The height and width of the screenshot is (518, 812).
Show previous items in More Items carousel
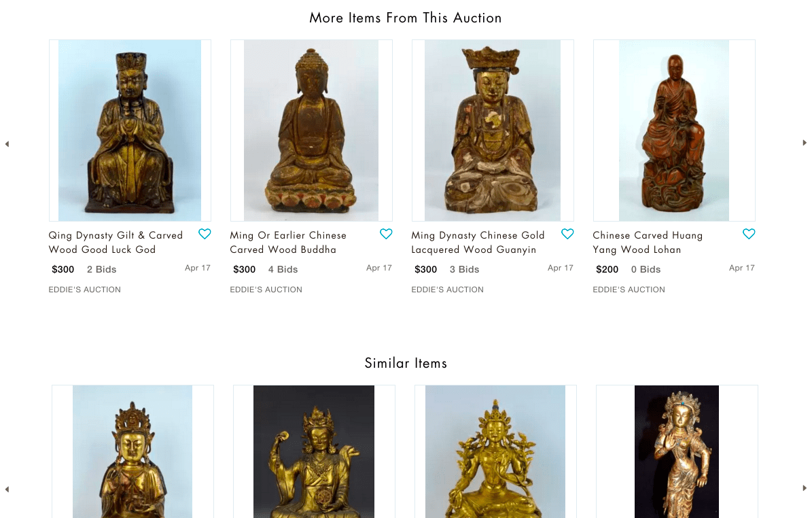pyautogui.click(x=7, y=144)
